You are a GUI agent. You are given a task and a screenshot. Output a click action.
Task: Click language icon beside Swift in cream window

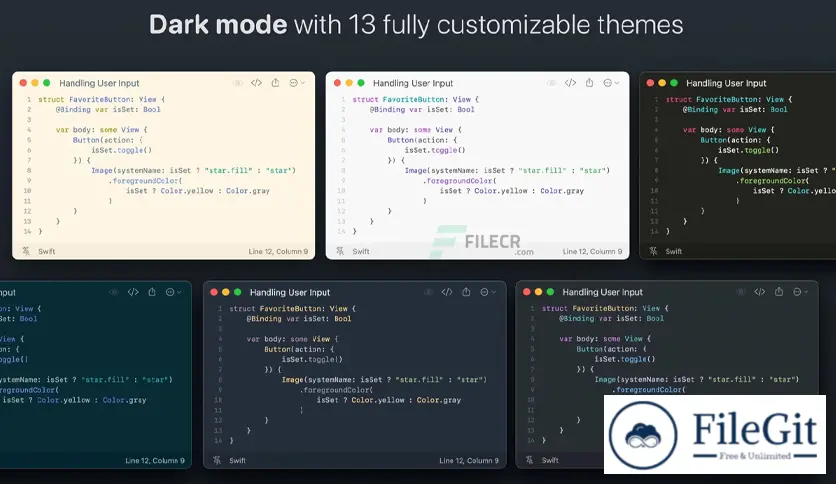pos(26,251)
